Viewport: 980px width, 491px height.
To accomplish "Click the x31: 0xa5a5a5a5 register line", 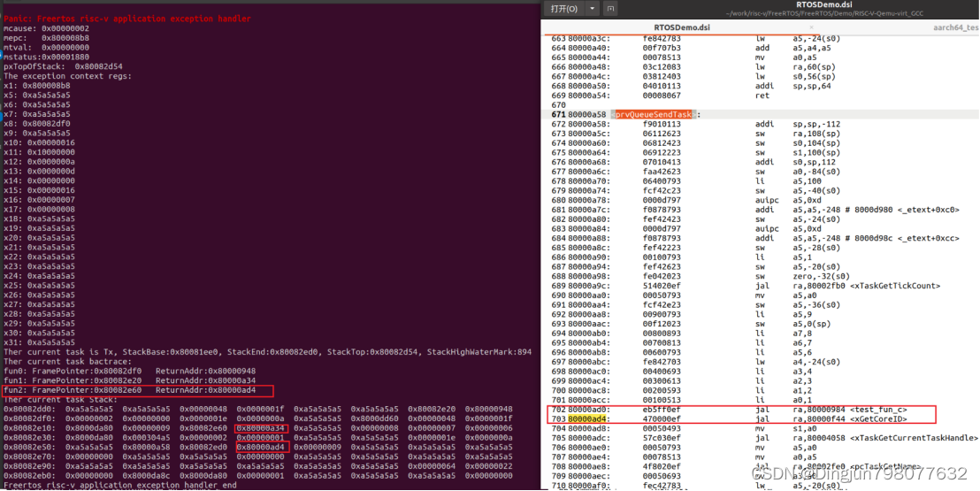I will pos(40,342).
